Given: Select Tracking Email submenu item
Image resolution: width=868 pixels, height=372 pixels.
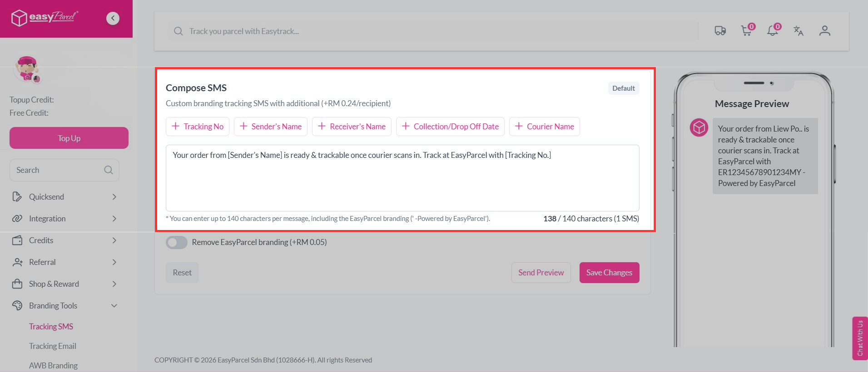Looking at the screenshot, I should click(x=53, y=346).
